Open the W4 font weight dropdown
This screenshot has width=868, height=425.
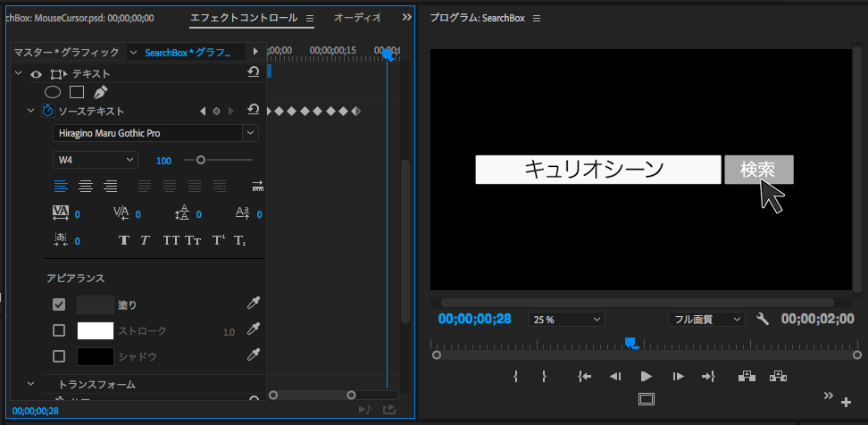click(95, 160)
